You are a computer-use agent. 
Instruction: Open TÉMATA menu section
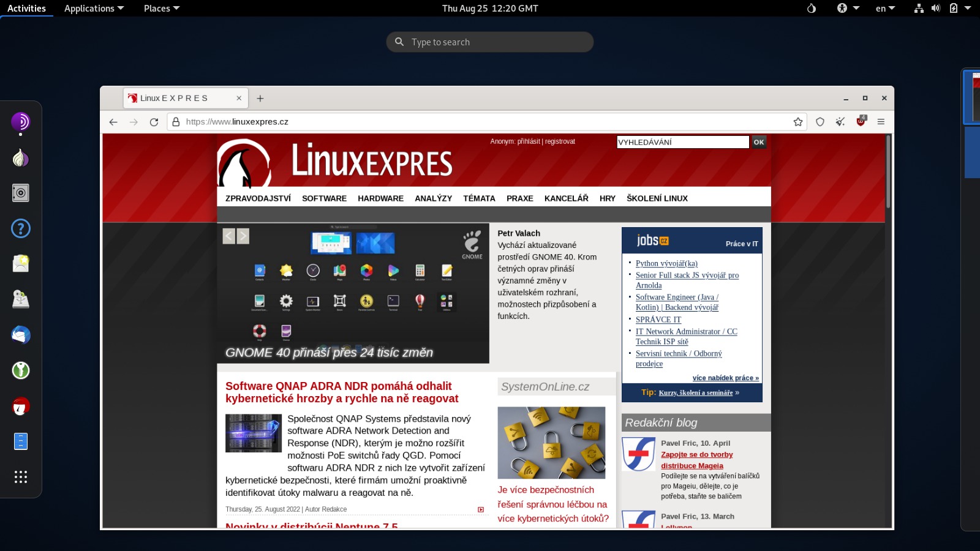click(479, 198)
